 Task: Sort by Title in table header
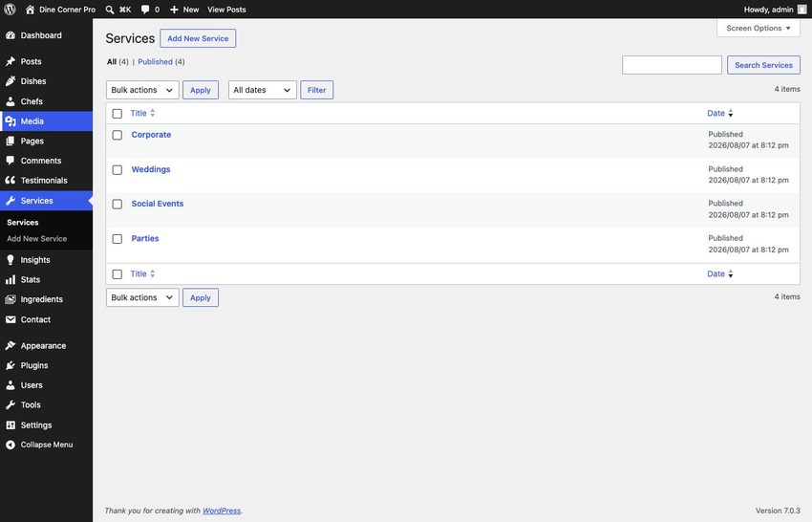142,113
